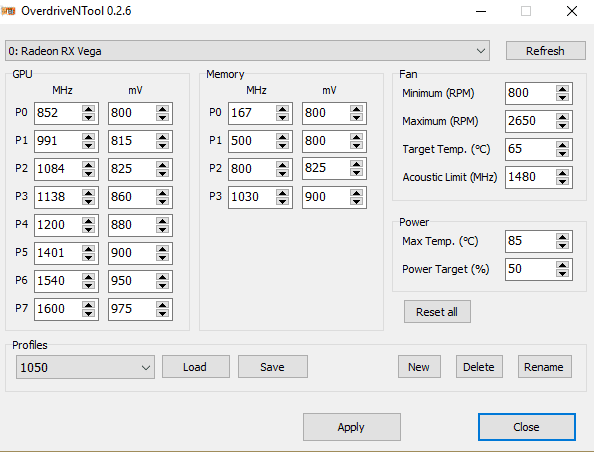Increase GPU P4 MHz with up arrow
Viewport: 594px width, 452px height.
tap(89, 221)
